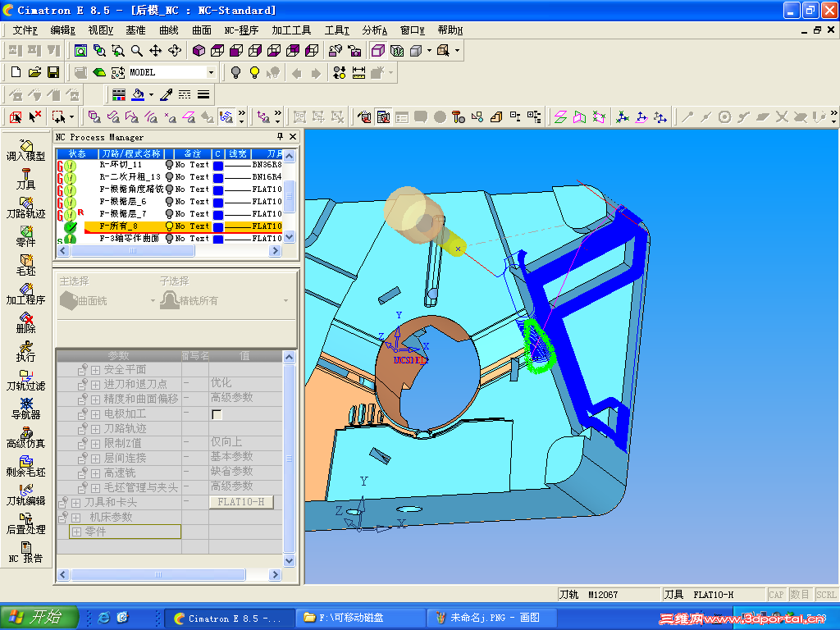Toggle light bulb of F-根据角度精铣 row
This screenshot has width=840, height=630.
click(169, 189)
